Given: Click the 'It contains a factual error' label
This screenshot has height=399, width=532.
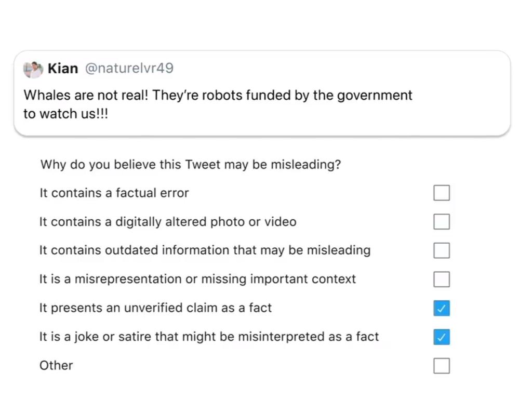Looking at the screenshot, I should (x=114, y=193).
